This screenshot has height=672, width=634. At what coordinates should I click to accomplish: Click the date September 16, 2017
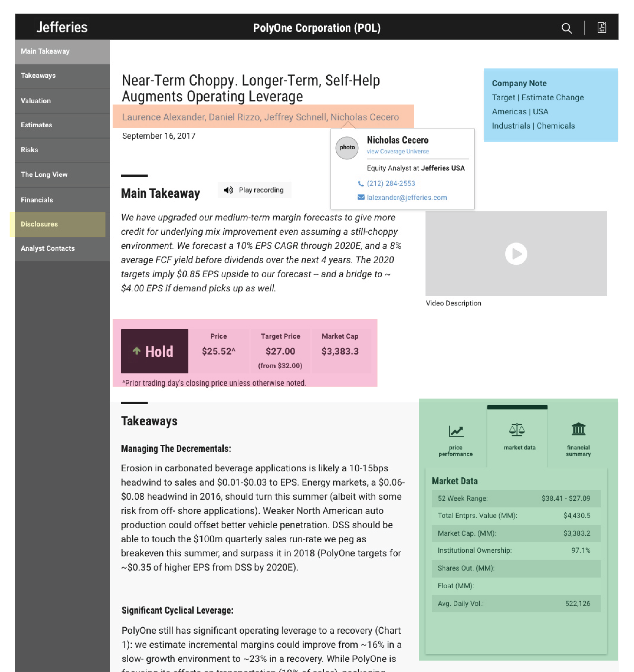click(159, 136)
